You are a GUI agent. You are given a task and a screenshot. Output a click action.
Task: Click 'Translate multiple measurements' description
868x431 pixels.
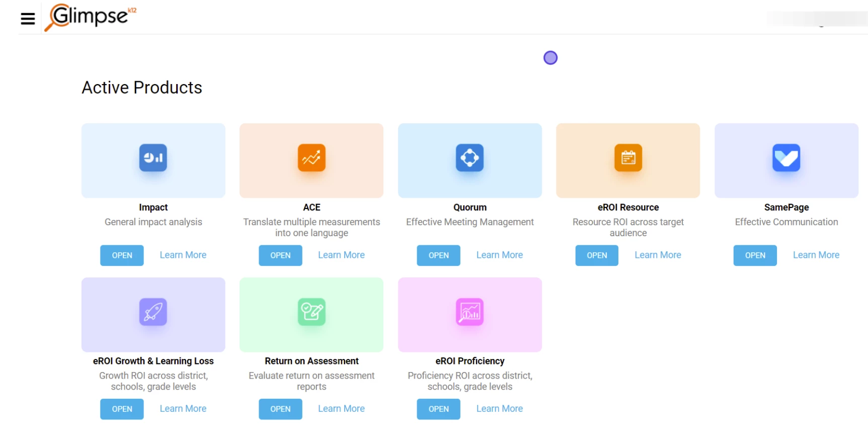(x=311, y=228)
